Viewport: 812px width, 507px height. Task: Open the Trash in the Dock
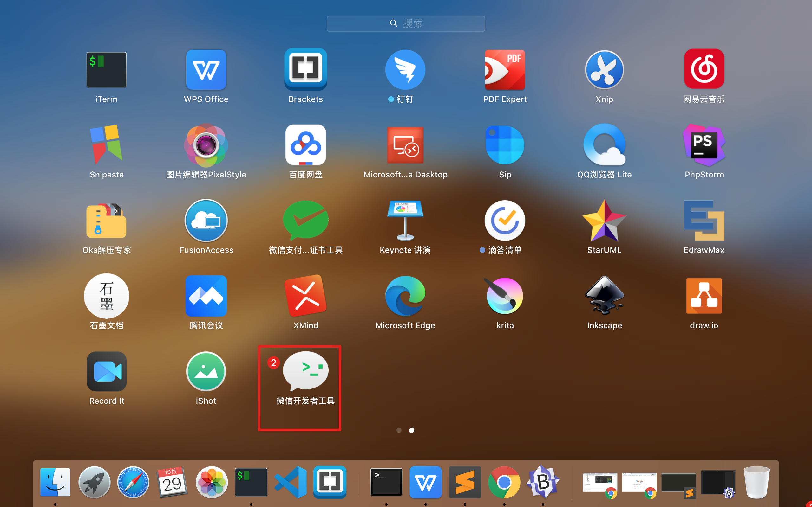coord(757,482)
